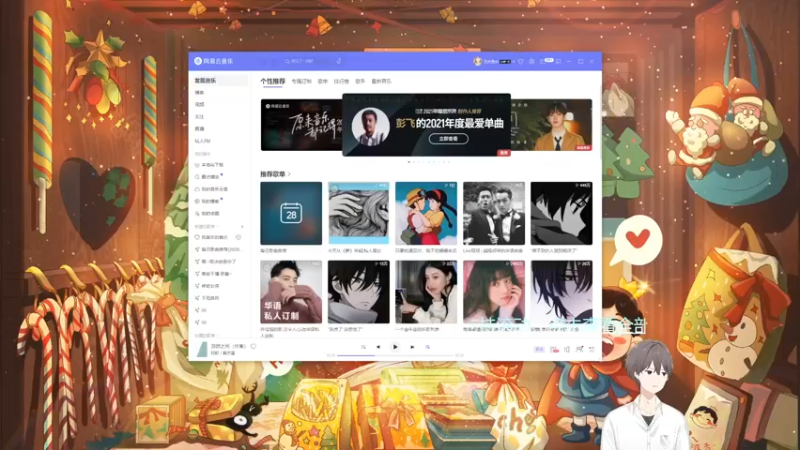Image resolution: width=800 pixels, height=450 pixels.
Task: Click the 我的播客 icon
Action: [x=197, y=202]
